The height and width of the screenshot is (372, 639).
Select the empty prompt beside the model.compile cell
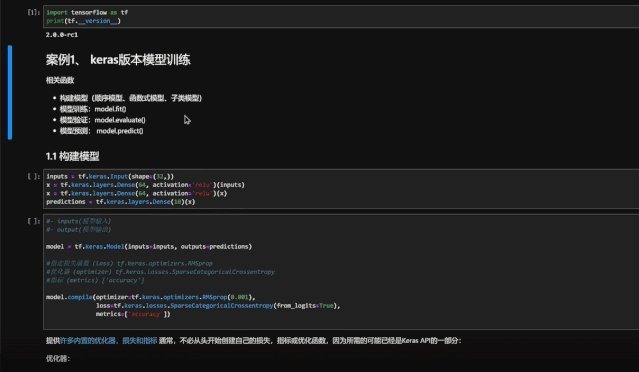(34, 221)
